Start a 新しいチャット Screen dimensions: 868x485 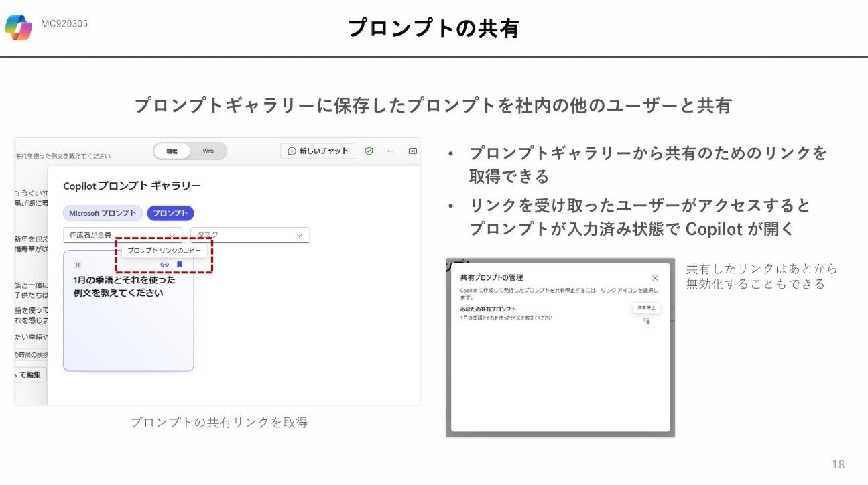[x=318, y=151]
